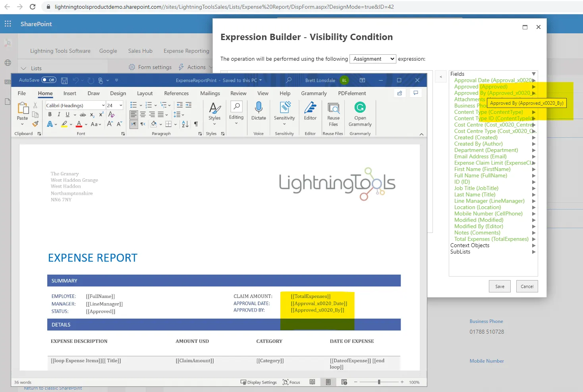Sort paragraphs with the A-Z icon
Viewport: 583px width, 392px height.
[184, 124]
